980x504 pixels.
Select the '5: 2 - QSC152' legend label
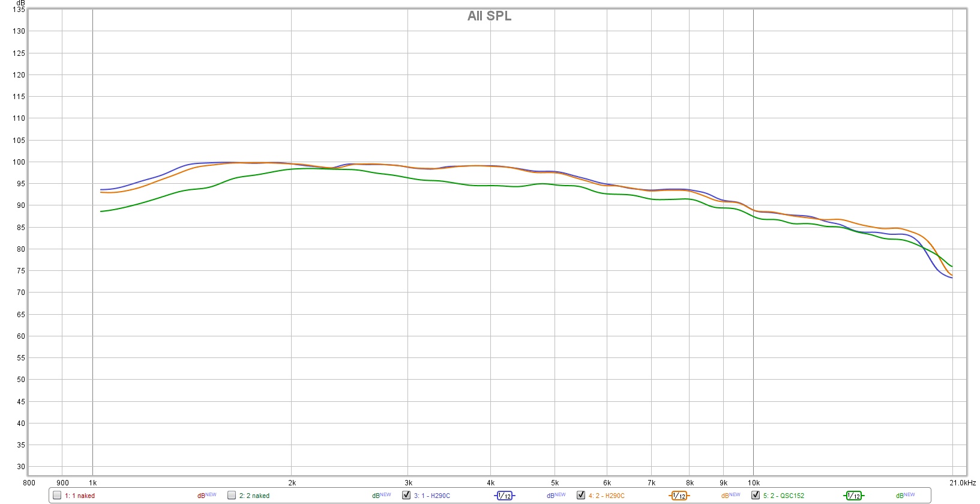(783, 496)
